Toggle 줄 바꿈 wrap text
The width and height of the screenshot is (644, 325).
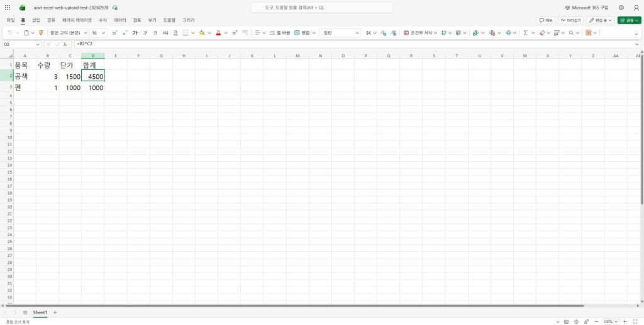click(280, 33)
